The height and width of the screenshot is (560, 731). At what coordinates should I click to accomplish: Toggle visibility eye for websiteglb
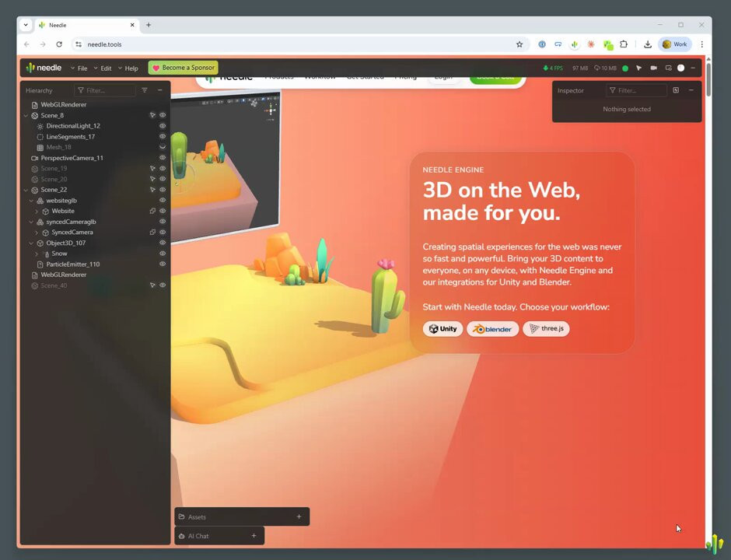(x=163, y=201)
